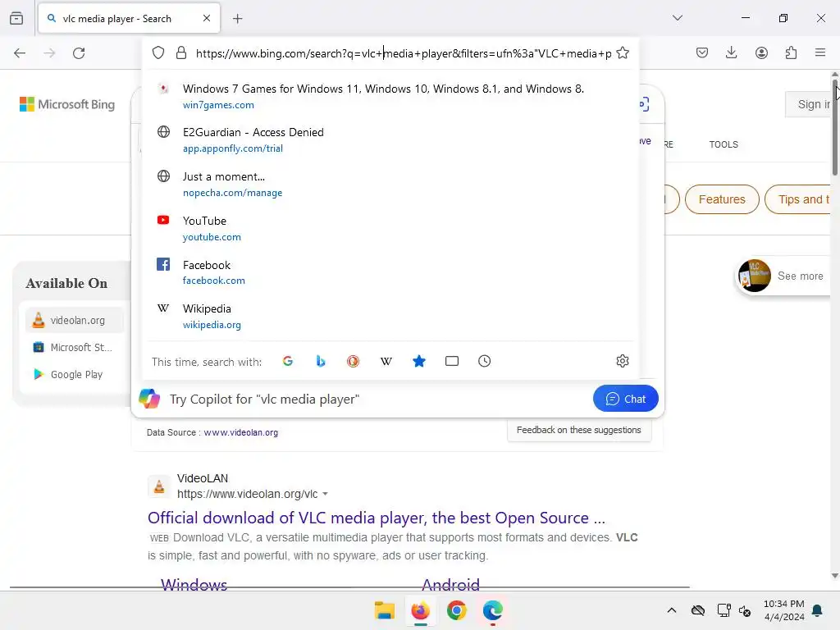
Task: Choose Wikipedia suggestion
Action: click(391, 316)
